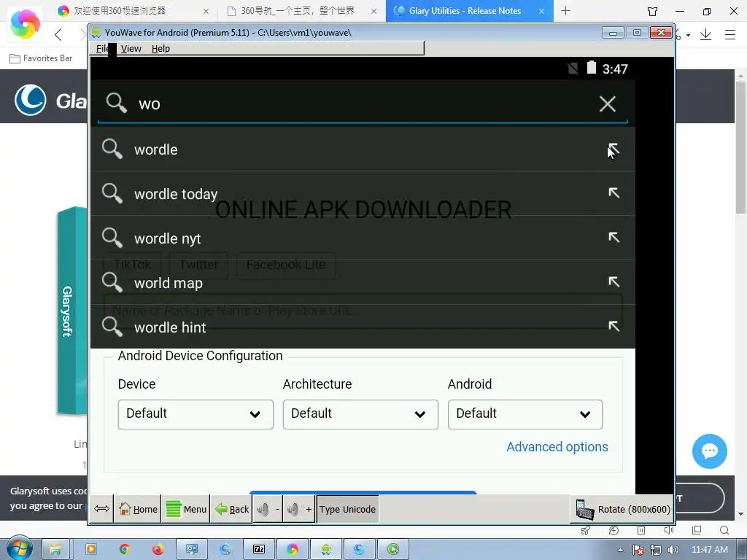Switch to the 欢迎使用360极速浏览器 tab
747x560 pixels.
133,10
